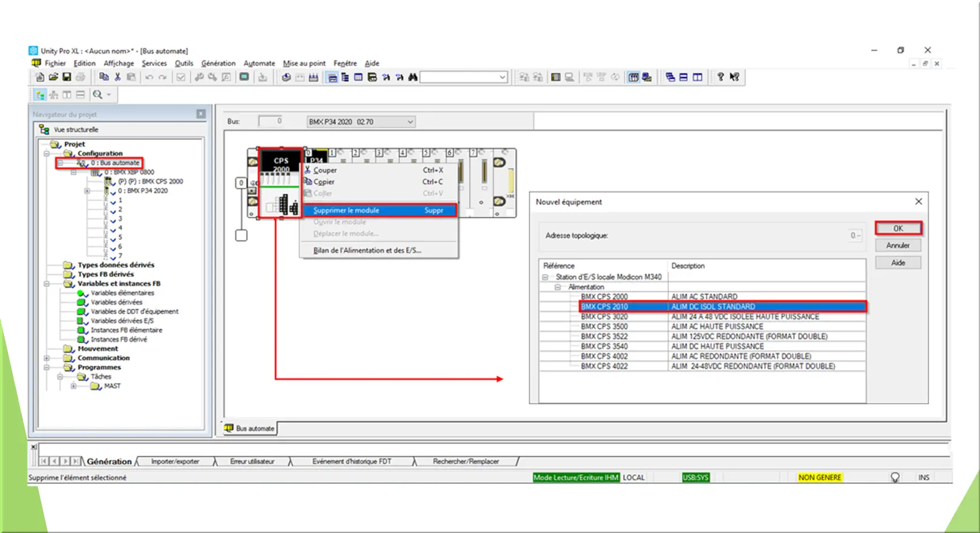The image size is (980, 533).
Task: Click the green screen toolbar icon
Action: pyautogui.click(x=244, y=77)
